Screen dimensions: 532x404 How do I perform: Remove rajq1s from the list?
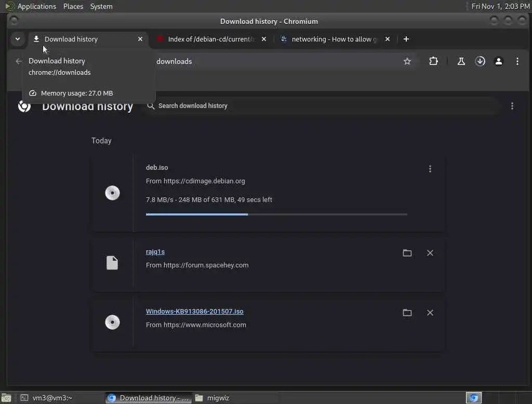coord(430,253)
